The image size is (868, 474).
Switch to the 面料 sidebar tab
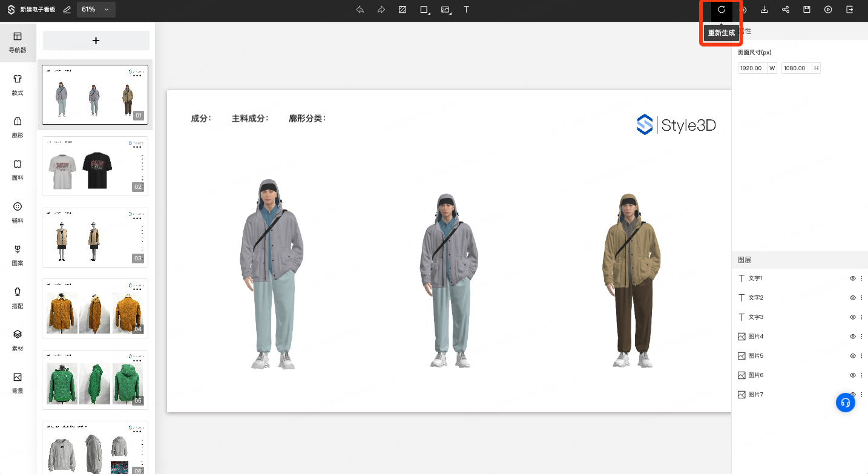pos(18,170)
